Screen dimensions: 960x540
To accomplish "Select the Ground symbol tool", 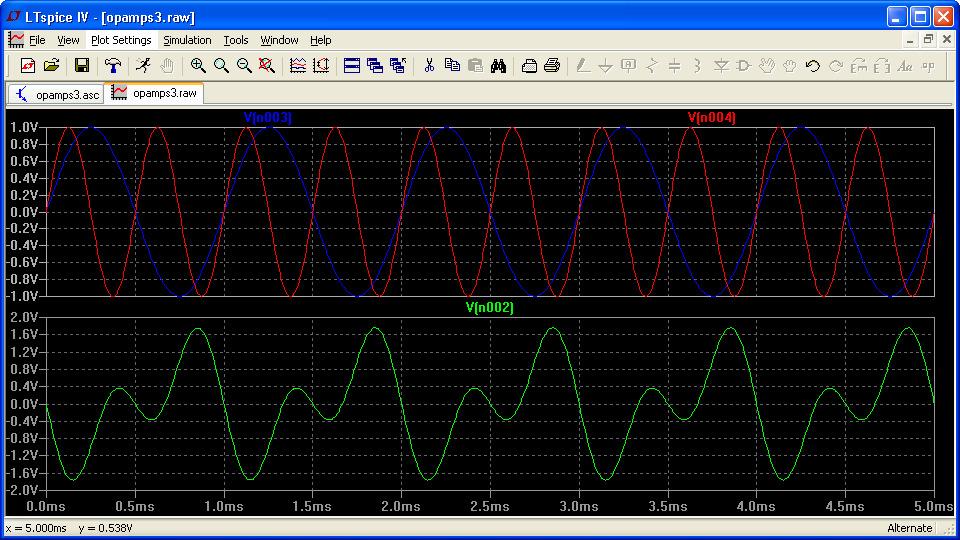I will pyautogui.click(x=606, y=66).
